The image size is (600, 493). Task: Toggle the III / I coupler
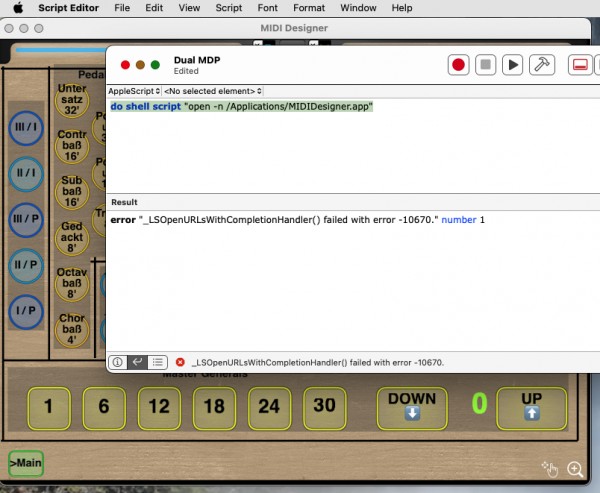tap(26, 128)
